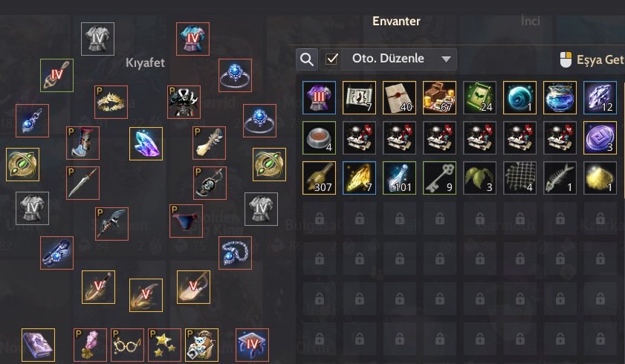Select the fish bone inventory item
This screenshot has height=364, width=625.
click(x=560, y=178)
